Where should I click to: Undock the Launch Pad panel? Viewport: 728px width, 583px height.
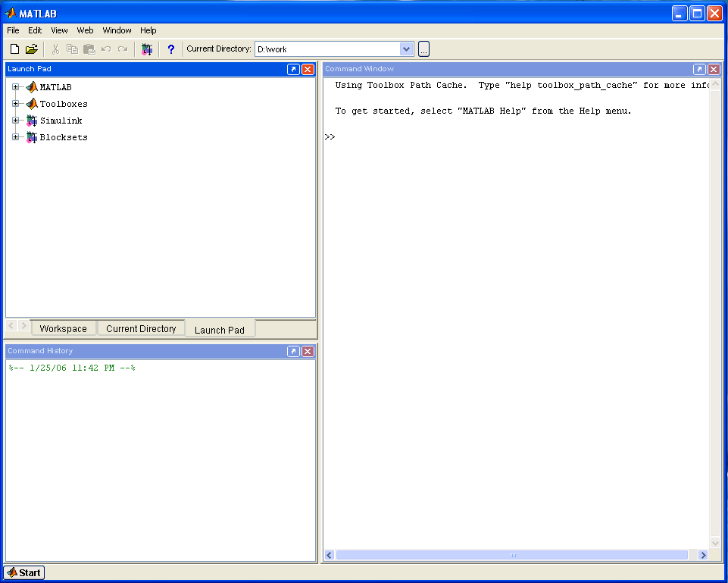click(293, 69)
